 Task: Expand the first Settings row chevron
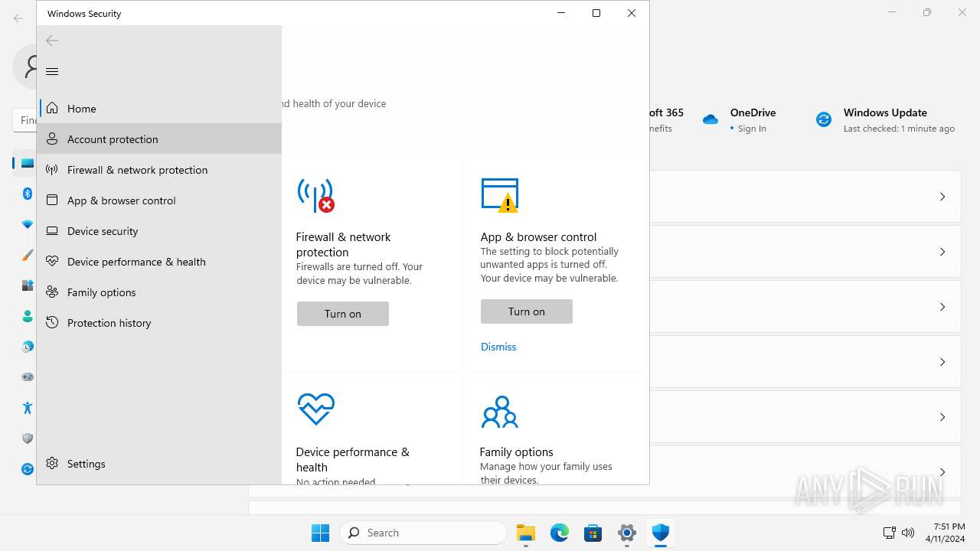coord(942,197)
